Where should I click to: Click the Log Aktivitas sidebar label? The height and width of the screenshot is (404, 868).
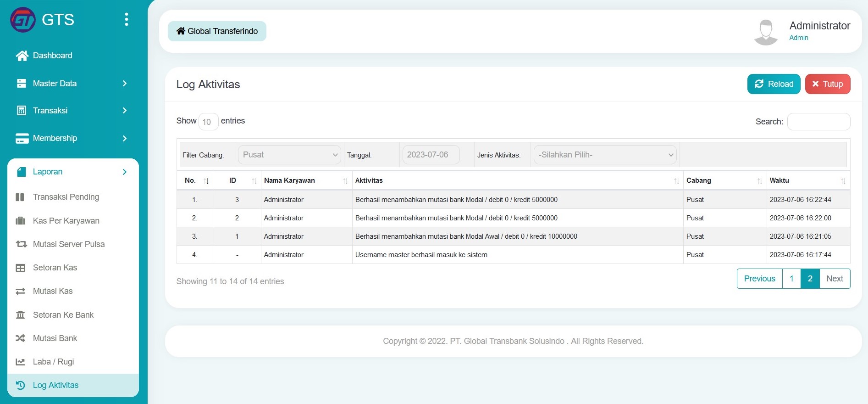click(x=55, y=385)
